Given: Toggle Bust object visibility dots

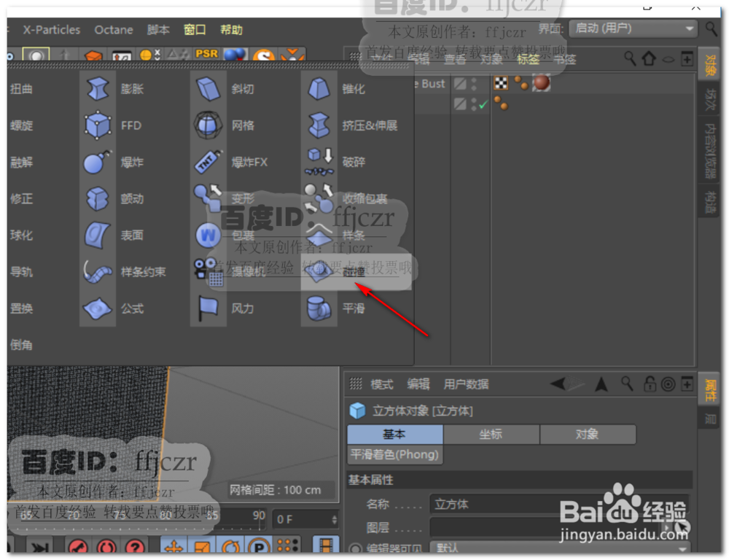Looking at the screenshot, I should click(474, 84).
